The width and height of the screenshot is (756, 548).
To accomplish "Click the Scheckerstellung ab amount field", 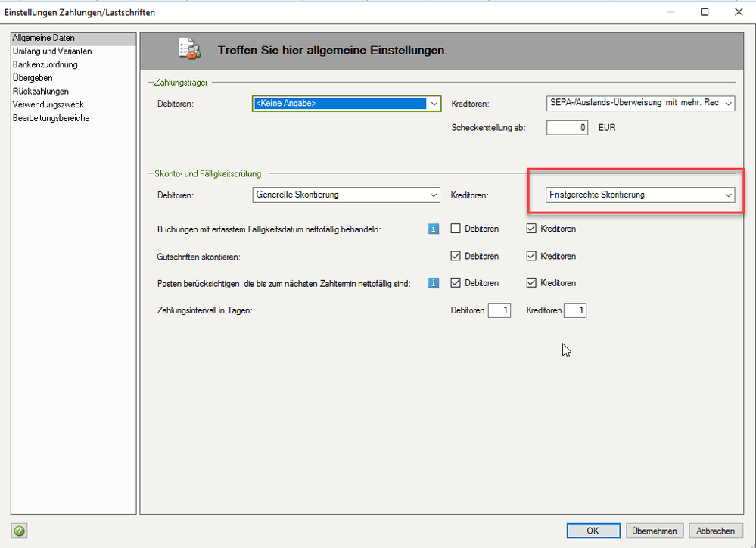I will click(568, 128).
